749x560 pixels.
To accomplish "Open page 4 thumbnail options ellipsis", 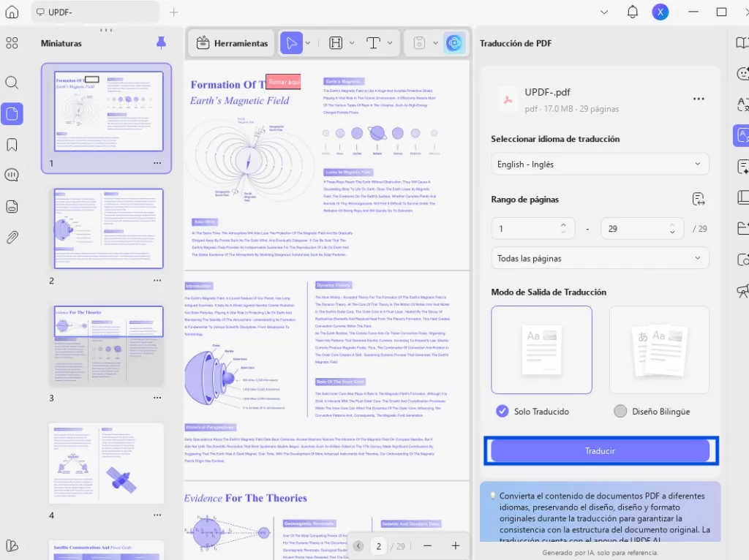I will (157, 515).
